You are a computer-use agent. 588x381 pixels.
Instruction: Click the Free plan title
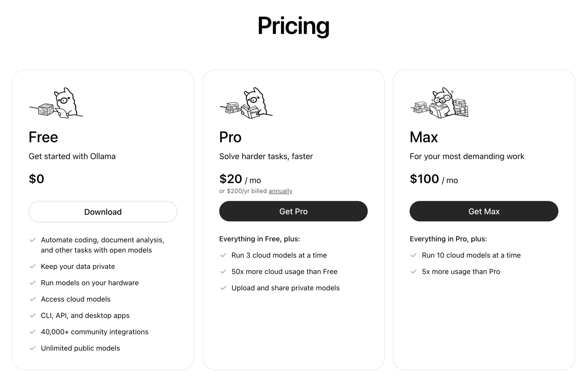[43, 137]
